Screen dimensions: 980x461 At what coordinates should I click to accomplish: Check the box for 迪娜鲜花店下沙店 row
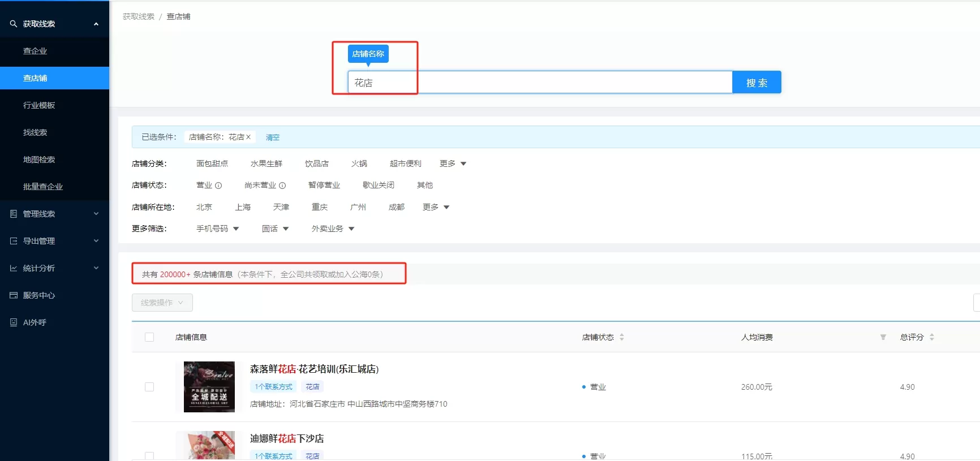tap(149, 456)
